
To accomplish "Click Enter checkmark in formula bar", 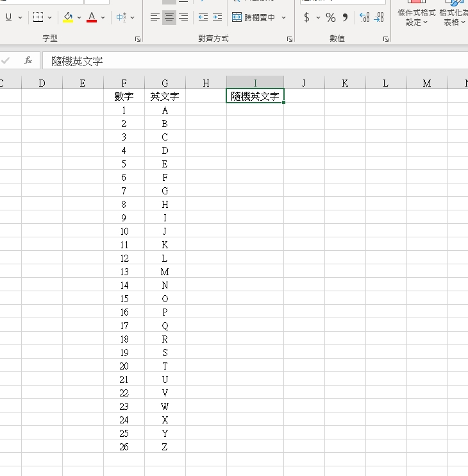I will point(5,61).
